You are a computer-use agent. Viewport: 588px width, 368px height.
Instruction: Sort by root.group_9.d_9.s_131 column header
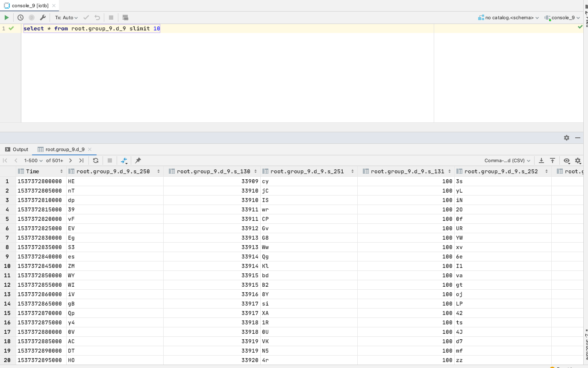406,171
